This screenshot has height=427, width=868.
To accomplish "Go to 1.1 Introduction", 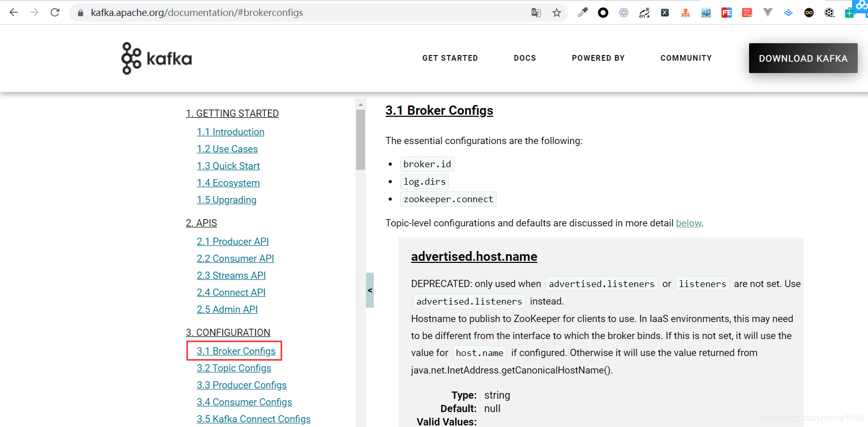I will point(231,132).
